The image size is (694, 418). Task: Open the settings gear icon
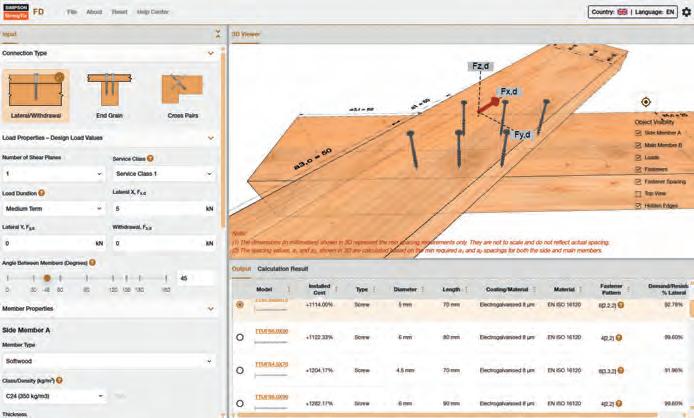pos(686,12)
